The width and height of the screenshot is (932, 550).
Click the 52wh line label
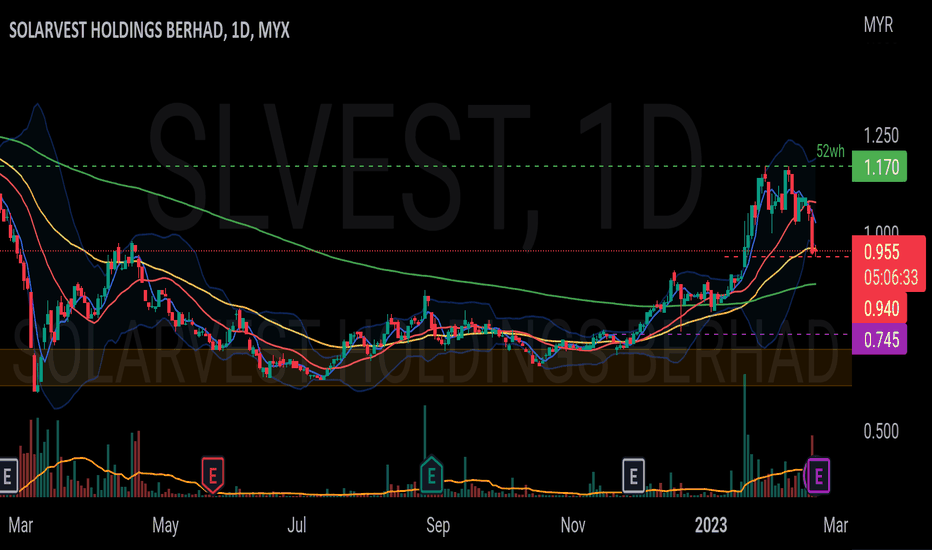[x=830, y=151]
